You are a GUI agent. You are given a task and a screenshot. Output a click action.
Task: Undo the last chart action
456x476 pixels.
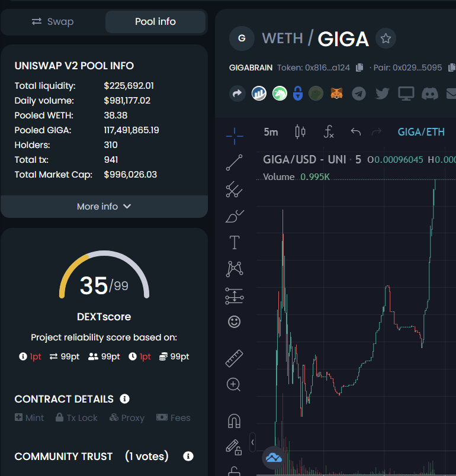point(356,132)
